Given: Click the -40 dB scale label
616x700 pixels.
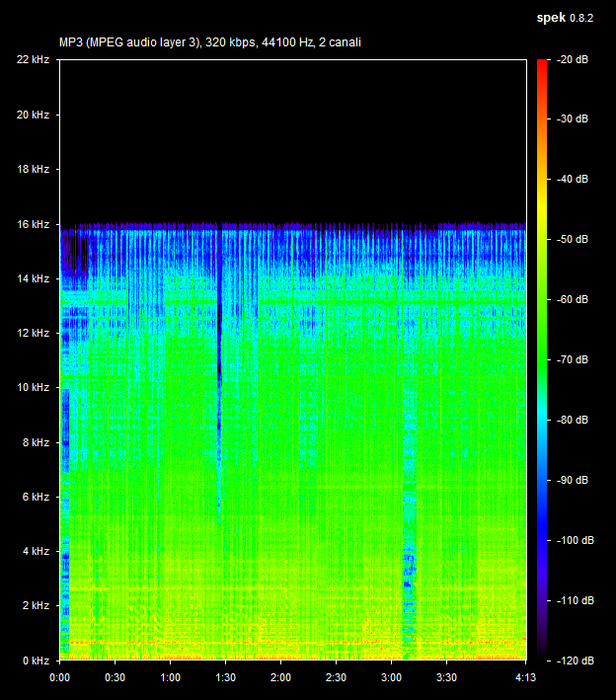Looking at the screenshot, I should pyautogui.click(x=573, y=179).
